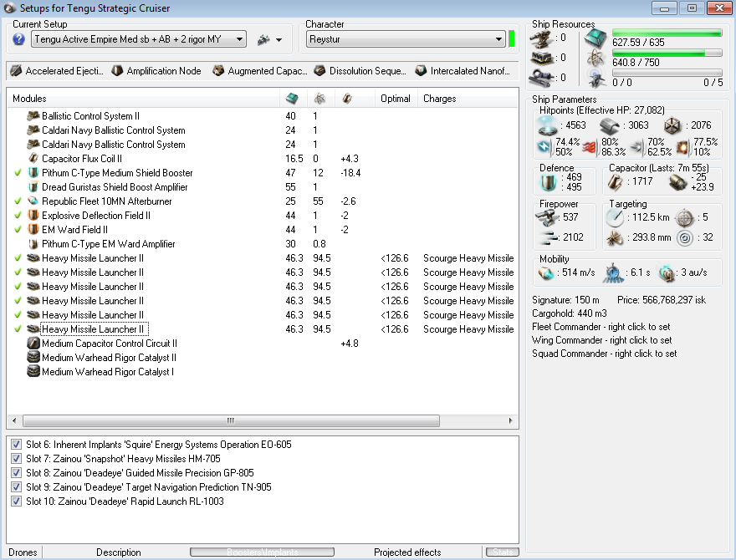Image resolution: width=736 pixels, height=560 pixels.
Task: Click the structure hitpoints icon
Action: (x=672, y=125)
